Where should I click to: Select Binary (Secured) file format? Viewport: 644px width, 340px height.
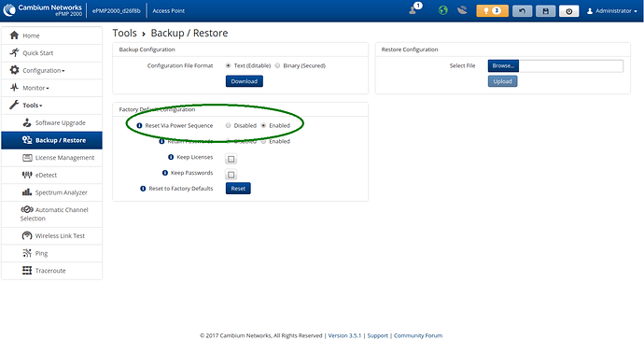[x=277, y=65]
